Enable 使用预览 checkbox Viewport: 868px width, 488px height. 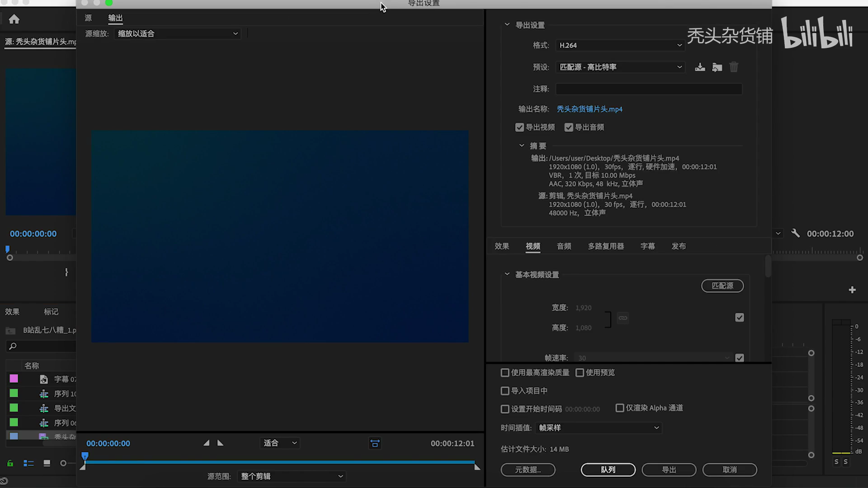tap(580, 373)
